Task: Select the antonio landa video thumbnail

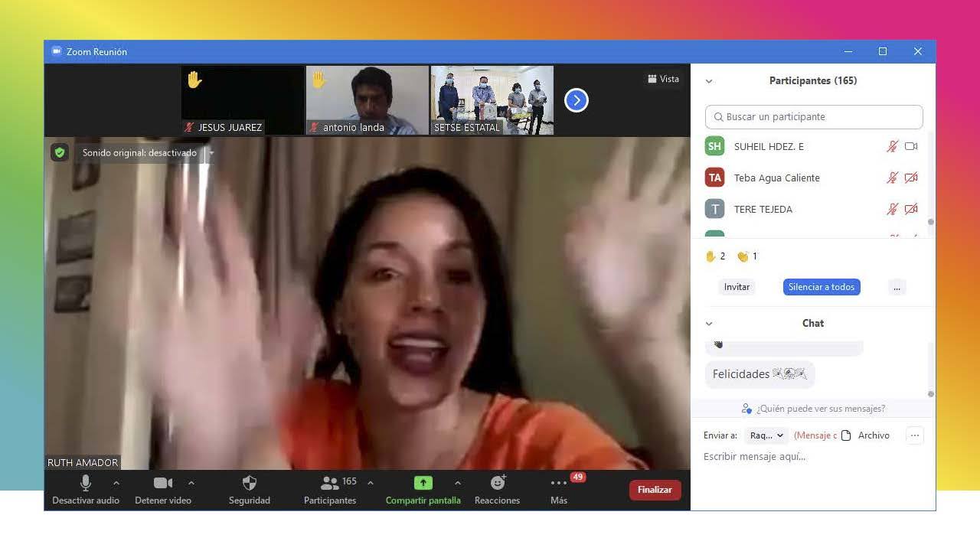Action: [367, 100]
